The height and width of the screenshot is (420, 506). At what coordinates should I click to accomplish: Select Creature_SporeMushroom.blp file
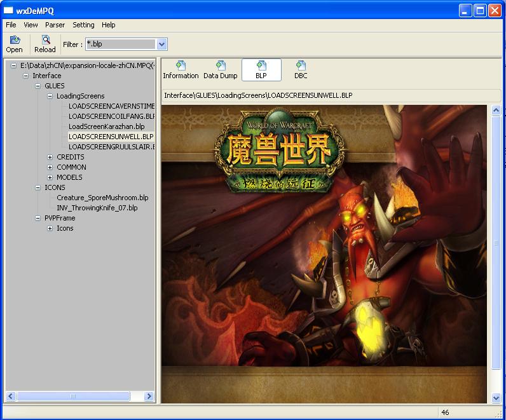(102, 198)
